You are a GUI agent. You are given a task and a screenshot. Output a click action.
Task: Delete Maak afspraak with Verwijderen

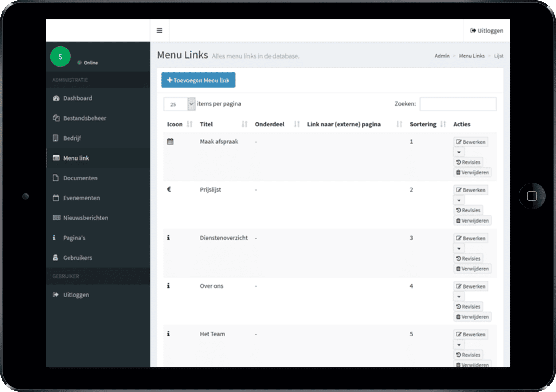coord(472,173)
